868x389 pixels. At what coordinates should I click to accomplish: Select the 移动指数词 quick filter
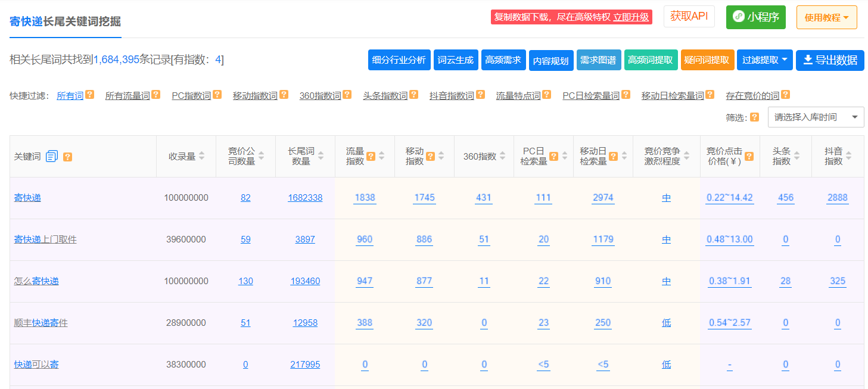pyautogui.click(x=255, y=95)
